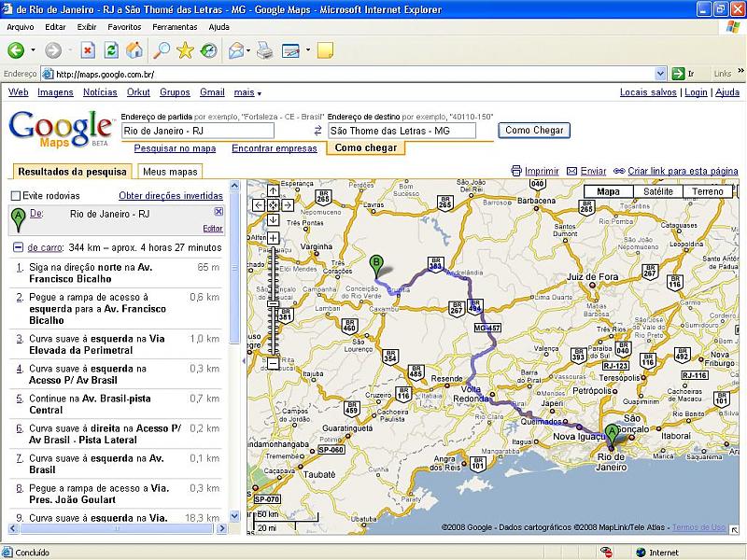Viewport: 747px width, 560px height.
Task: Click the browser address bar URL
Action: 105,75
